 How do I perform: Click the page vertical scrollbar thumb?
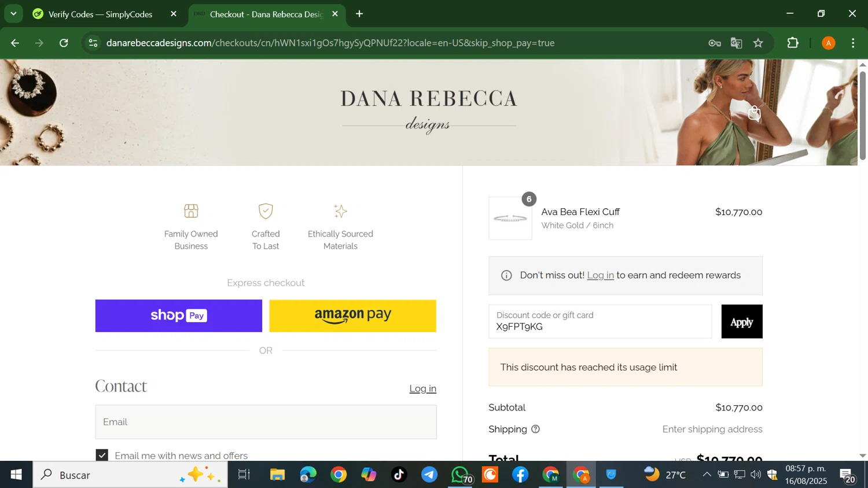click(x=863, y=114)
